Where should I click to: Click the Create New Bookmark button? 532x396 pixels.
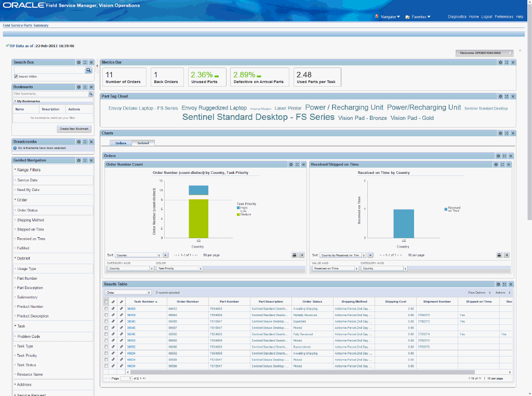tap(74, 129)
